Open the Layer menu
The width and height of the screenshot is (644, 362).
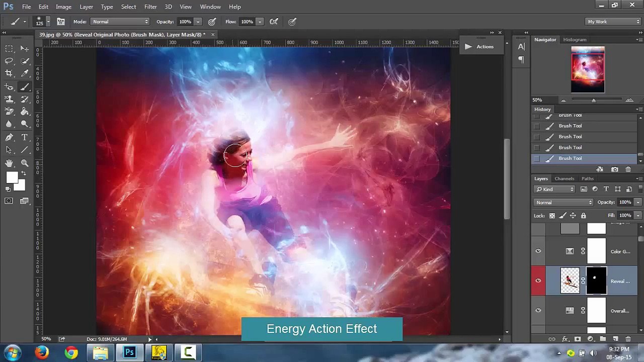coord(86,7)
